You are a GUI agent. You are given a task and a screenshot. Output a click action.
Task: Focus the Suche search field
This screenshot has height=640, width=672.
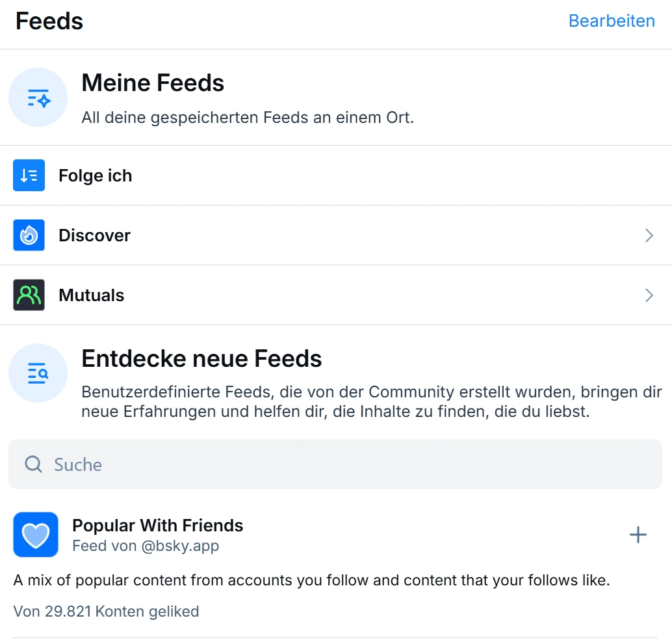pyautogui.click(x=335, y=464)
